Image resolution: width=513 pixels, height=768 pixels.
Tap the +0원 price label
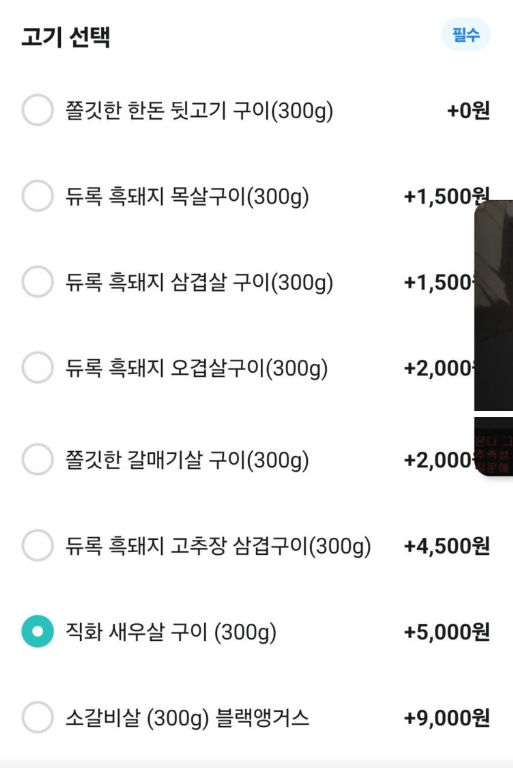pyautogui.click(x=468, y=111)
